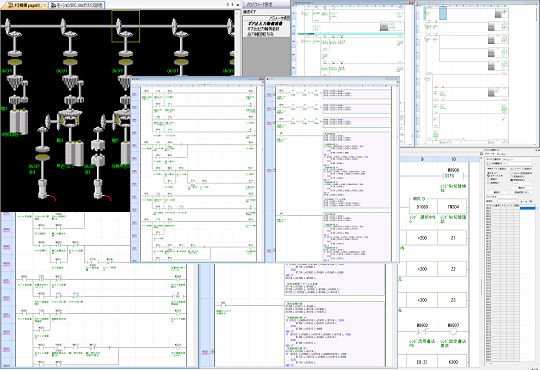Click the blue down arrow in settings panel

[x=526, y=202]
